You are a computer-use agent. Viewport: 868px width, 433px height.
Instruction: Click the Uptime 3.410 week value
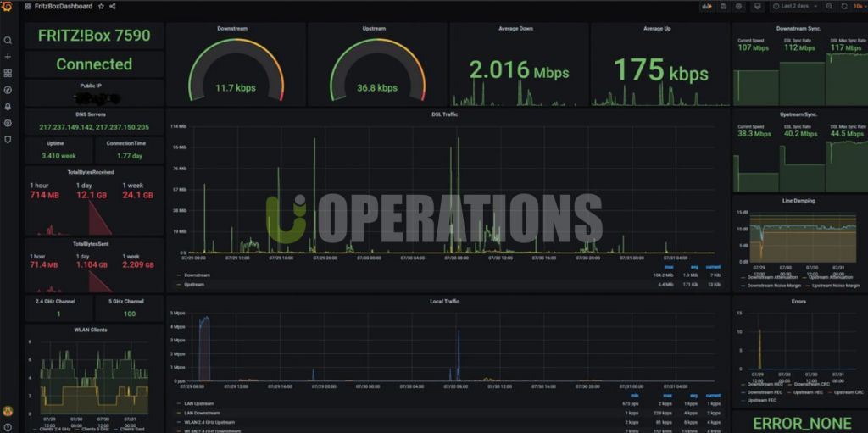click(59, 156)
